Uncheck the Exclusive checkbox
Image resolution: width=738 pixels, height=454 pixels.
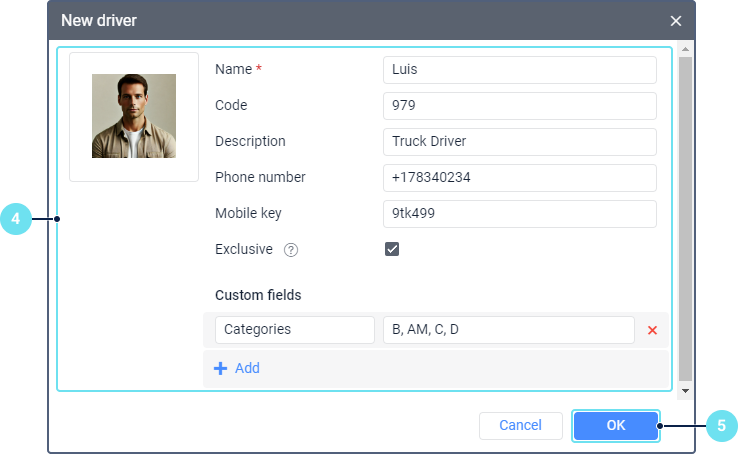click(392, 249)
